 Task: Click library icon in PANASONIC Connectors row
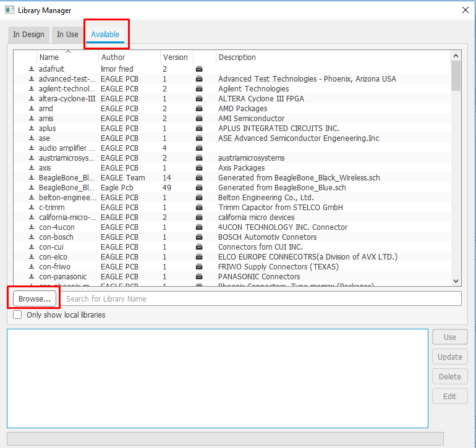199,276
